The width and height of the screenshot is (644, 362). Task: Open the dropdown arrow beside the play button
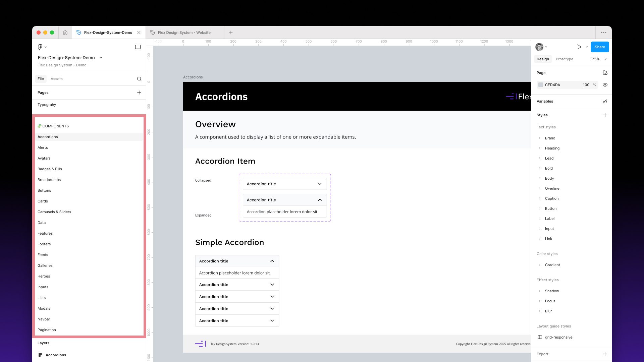[x=587, y=47]
